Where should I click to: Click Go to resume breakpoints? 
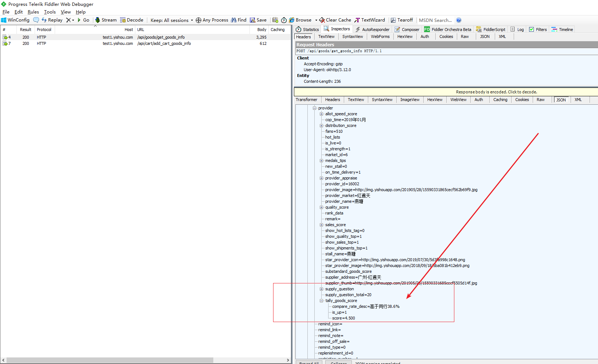click(x=83, y=20)
